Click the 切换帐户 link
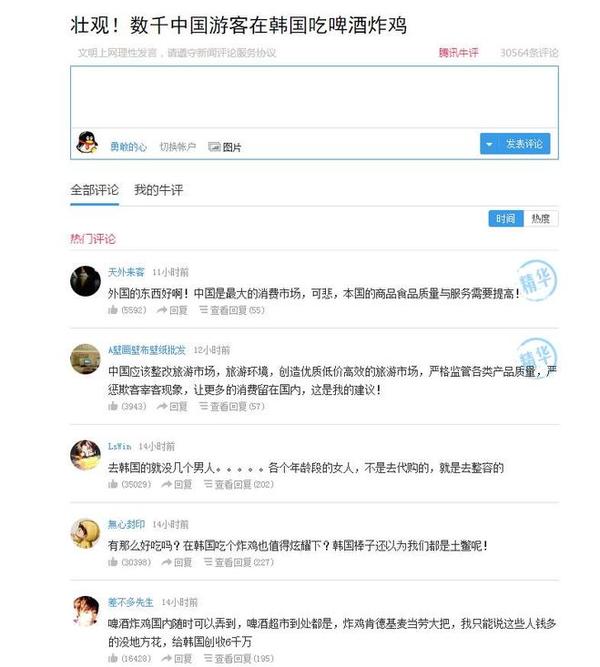Viewport: 600px width, 667px height. (177, 147)
